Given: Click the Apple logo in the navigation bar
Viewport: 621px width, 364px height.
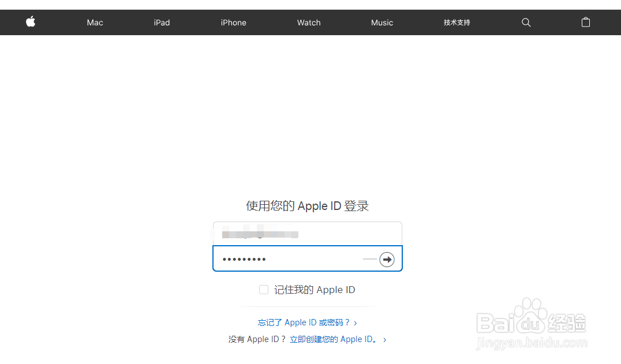Looking at the screenshot, I should pyautogui.click(x=30, y=22).
